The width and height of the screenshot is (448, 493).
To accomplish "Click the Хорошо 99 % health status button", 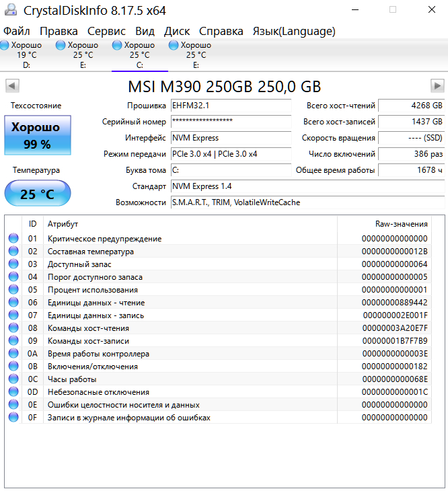I will pos(38,135).
